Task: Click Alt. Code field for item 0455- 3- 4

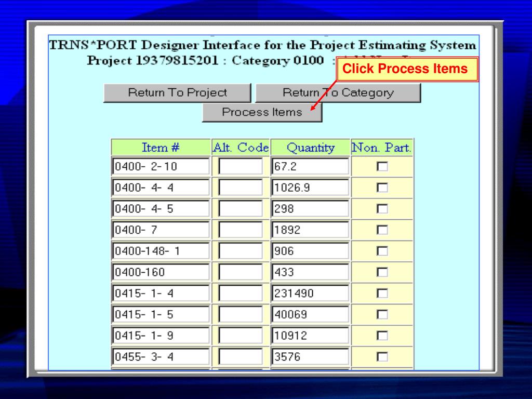Action: (x=241, y=356)
